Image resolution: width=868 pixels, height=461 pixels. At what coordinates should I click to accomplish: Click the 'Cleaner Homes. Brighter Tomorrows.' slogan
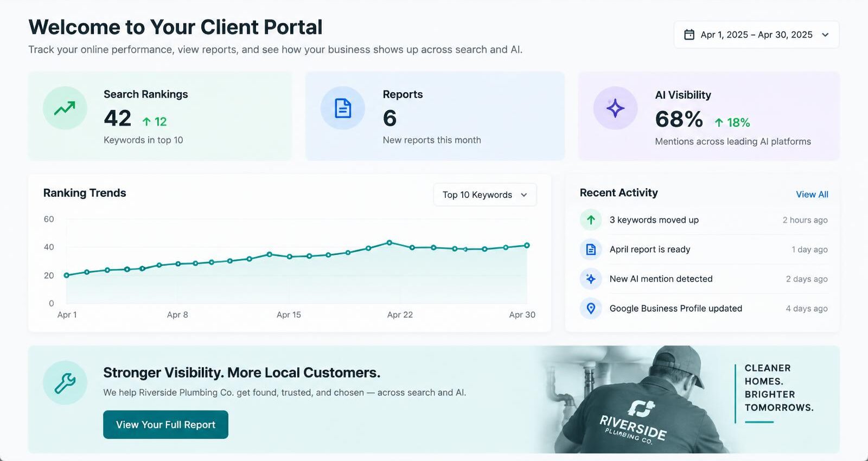click(x=779, y=388)
